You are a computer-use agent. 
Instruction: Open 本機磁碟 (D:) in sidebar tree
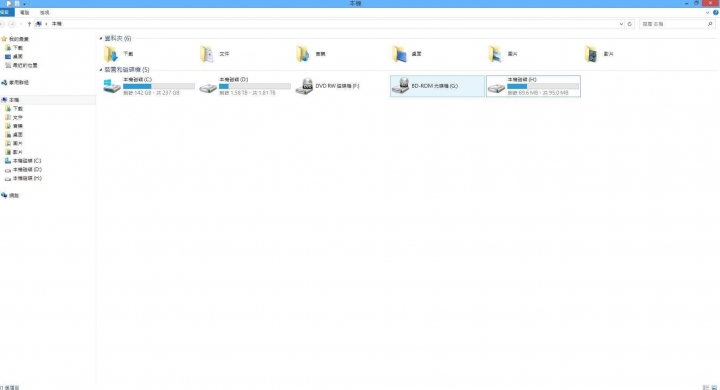(23, 170)
